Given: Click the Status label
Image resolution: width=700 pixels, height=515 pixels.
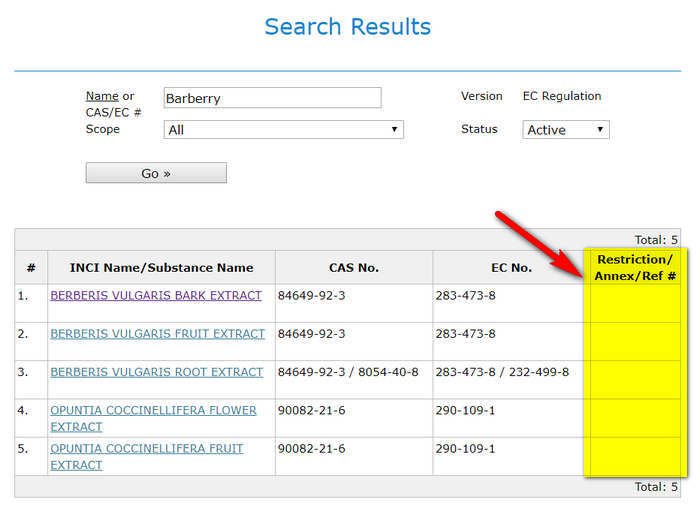Looking at the screenshot, I should 479,129.
